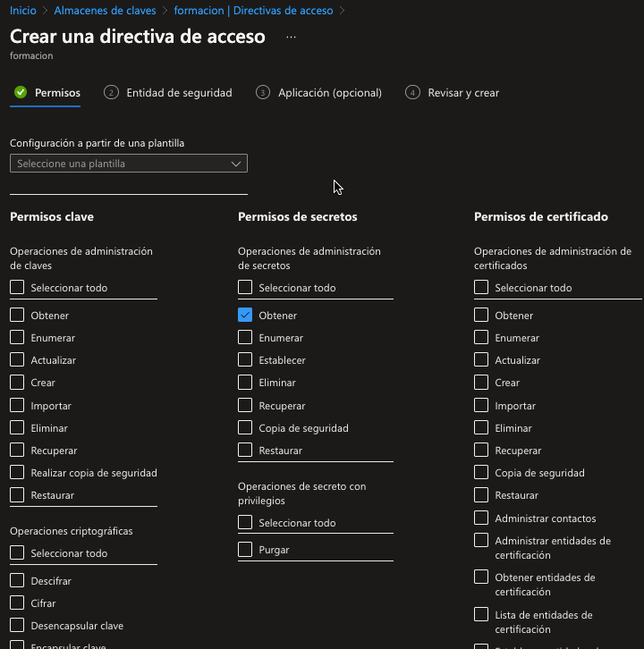Image resolution: width=644 pixels, height=649 pixels.
Task: Open the 'Seleccione una plantilla' dropdown
Action: pyautogui.click(x=128, y=164)
